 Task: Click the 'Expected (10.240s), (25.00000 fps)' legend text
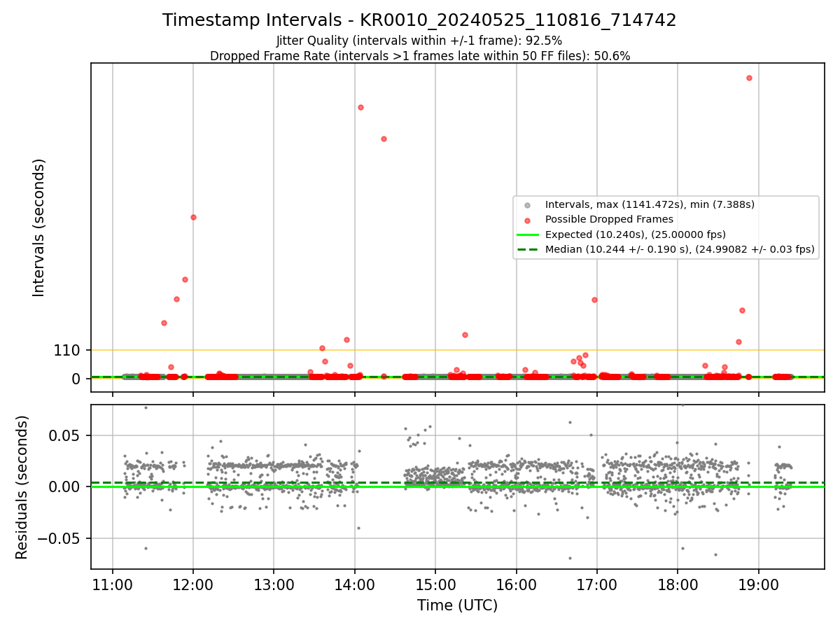click(636, 234)
